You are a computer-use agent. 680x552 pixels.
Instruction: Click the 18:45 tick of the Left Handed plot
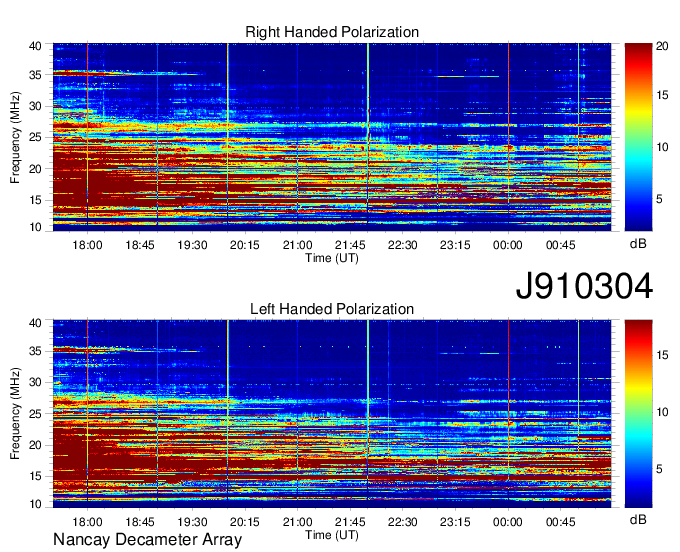[x=140, y=522]
